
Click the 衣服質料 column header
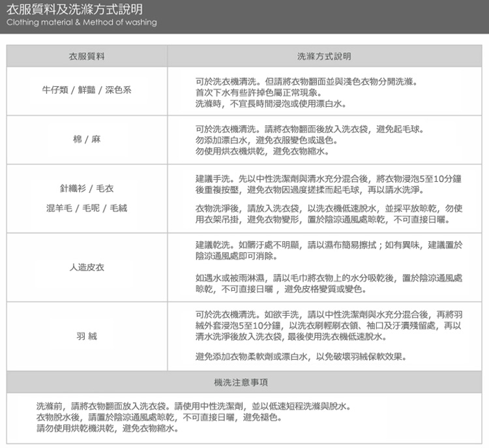point(87,57)
